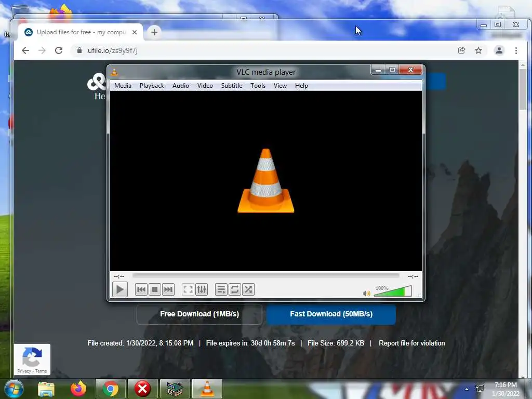Click Chrome icon on the taskbar

[x=111, y=389]
